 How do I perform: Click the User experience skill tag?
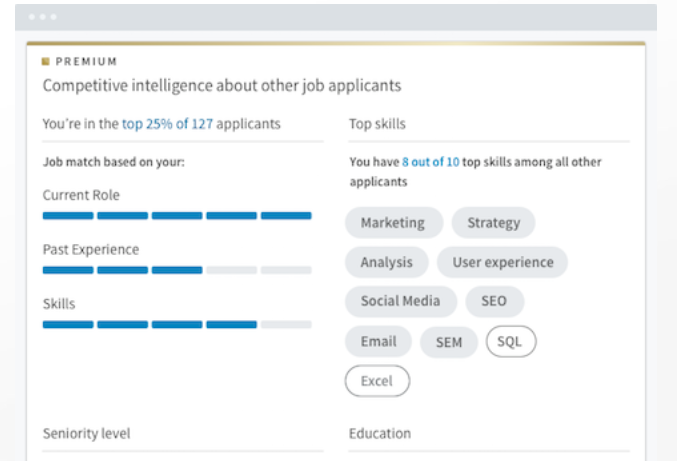pos(502,262)
